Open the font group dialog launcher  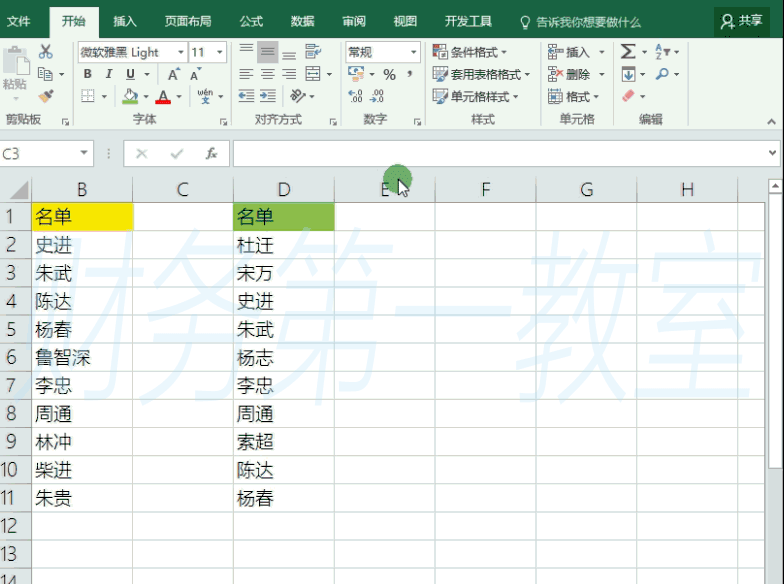tap(223, 122)
